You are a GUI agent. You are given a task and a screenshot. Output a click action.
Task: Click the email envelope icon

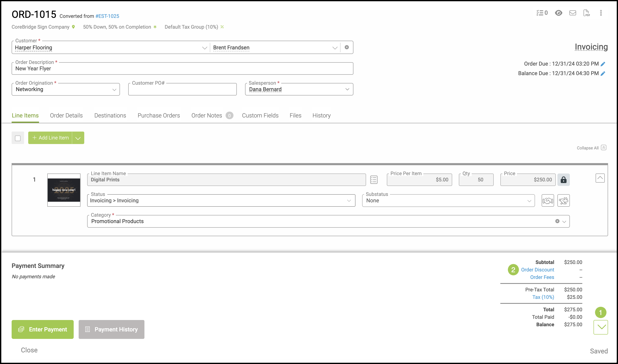pos(572,13)
